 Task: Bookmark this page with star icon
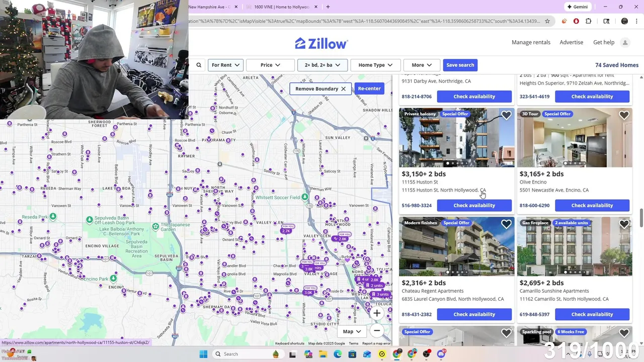coord(547,21)
